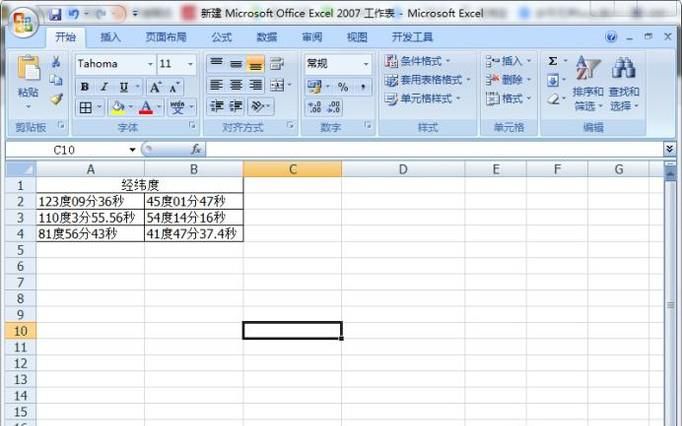Expand the Name Box dropdown arrow
The width and height of the screenshot is (682, 426).
[132, 150]
